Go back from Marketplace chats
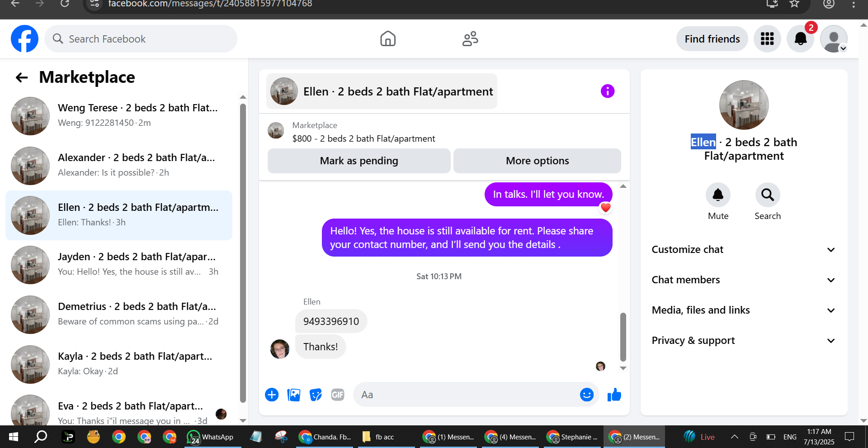This screenshot has width=868, height=448. click(22, 77)
